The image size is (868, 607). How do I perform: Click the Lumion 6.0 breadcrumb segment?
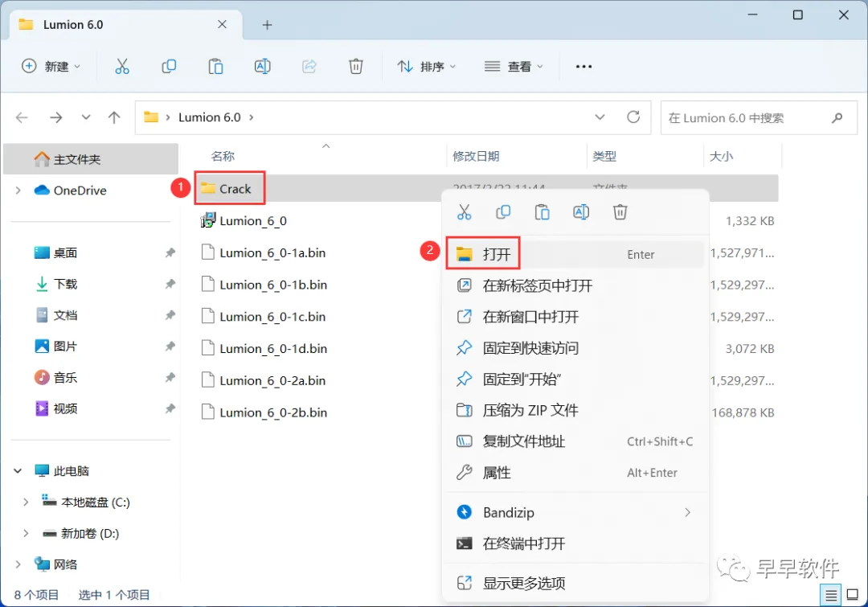click(209, 117)
